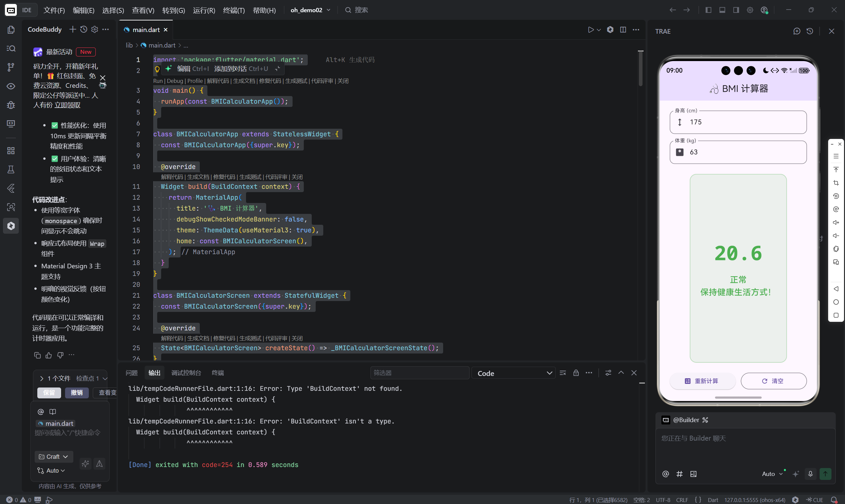This screenshot has height=504, width=845.
Task: Click the 筛选器 filter input field
Action: pos(419,373)
